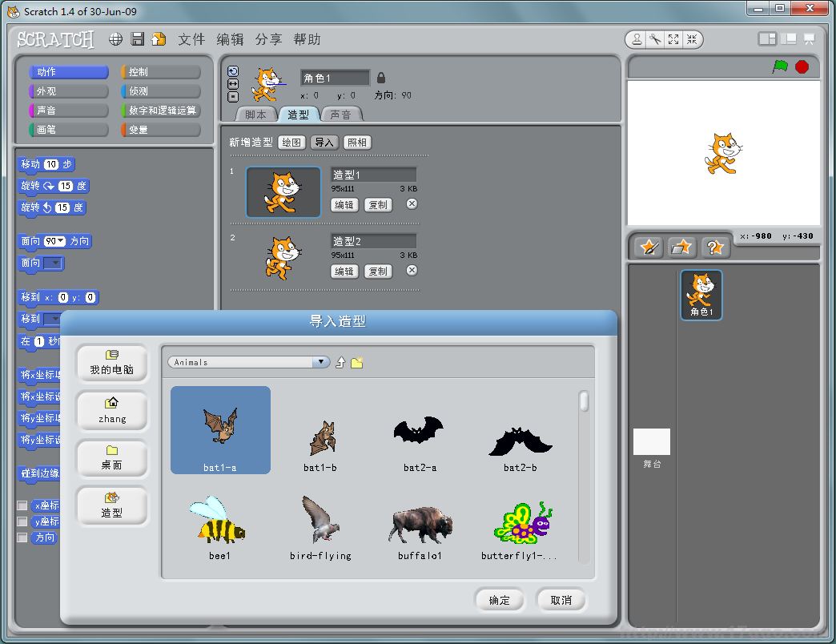Click the floppy disk save icon
Screen dimensions: 836x644
tap(137, 39)
